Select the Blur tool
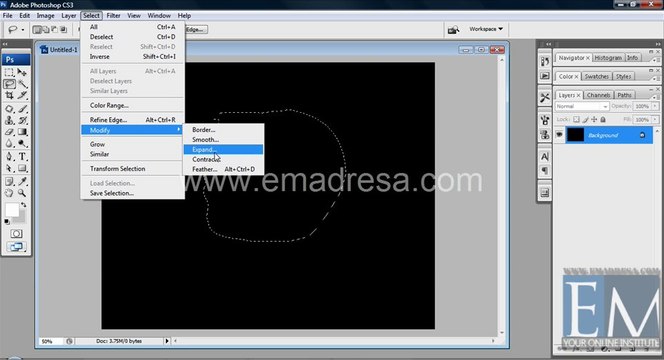The height and width of the screenshot is (360, 664). click(9, 144)
